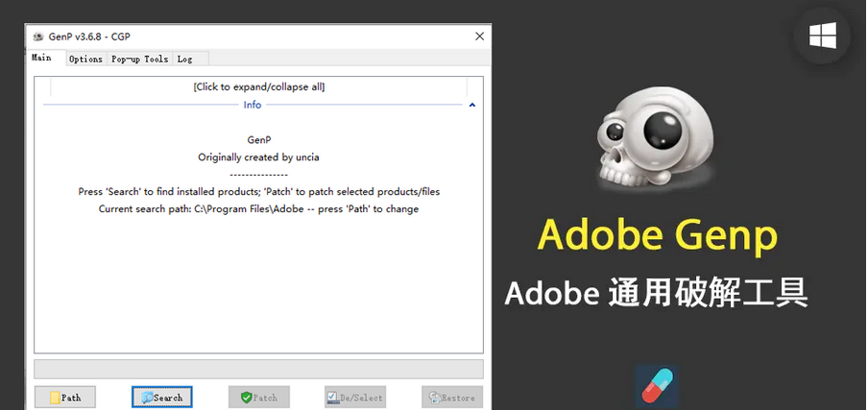Viewport: 868px width, 410px height.
Task: Close the GenP window
Action: [x=479, y=36]
